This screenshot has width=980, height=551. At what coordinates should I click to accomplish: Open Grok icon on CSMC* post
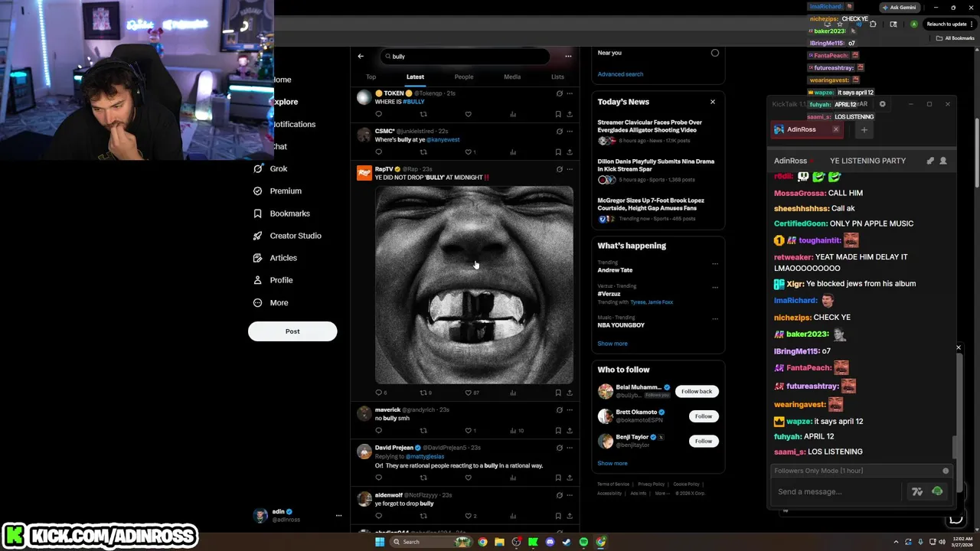tap(559, 131)
